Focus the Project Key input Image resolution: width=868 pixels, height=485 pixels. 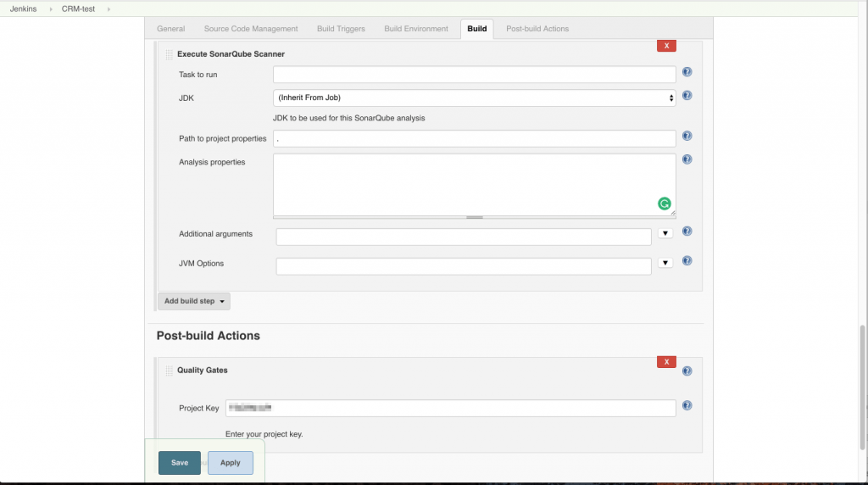[x=451, y=409]
